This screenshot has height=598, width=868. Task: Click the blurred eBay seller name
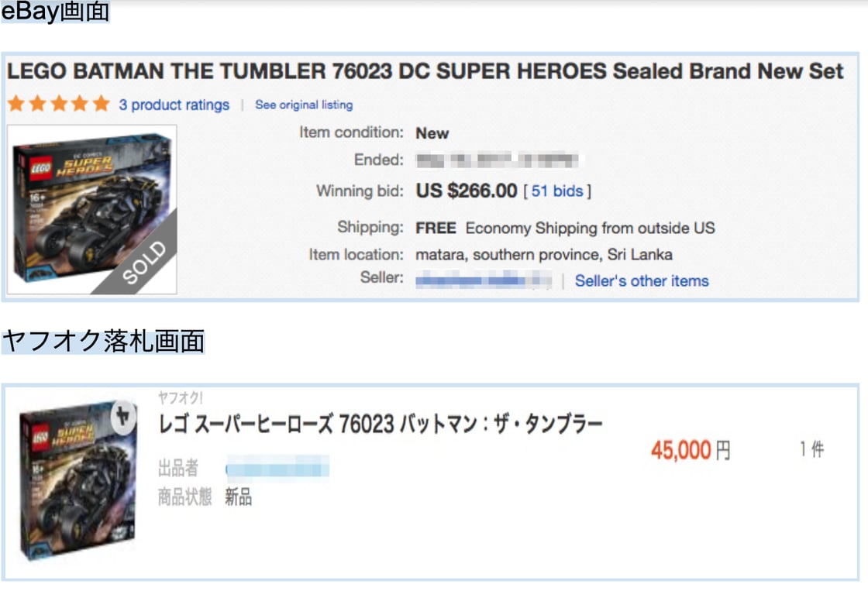[x=484, y=280]
